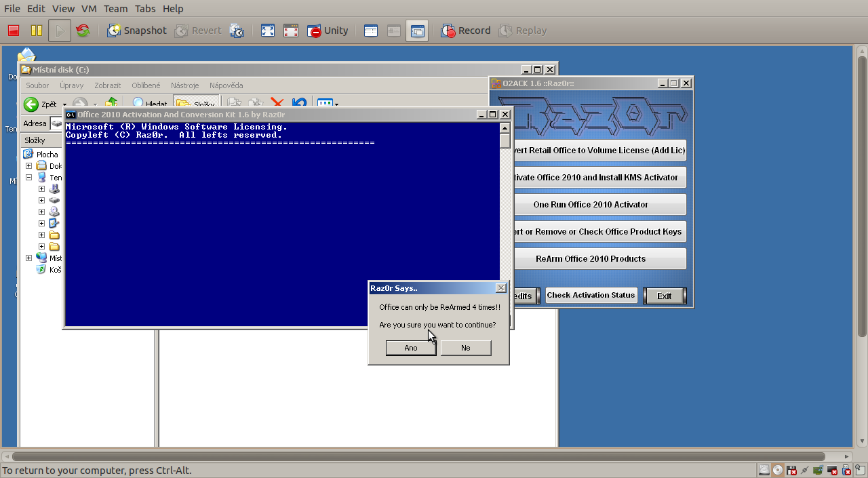Expand the hard disk drive tree node
868x478 pixels.
pos(41,201)
